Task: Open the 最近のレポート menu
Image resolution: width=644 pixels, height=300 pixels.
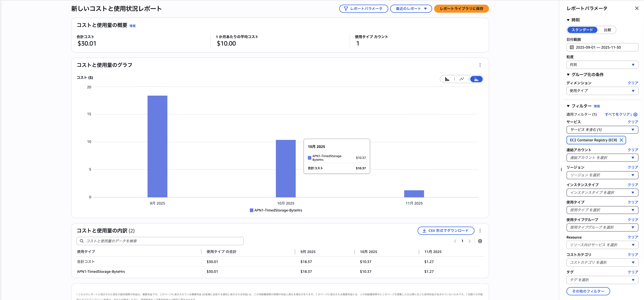Action: (x=411, y=9)
